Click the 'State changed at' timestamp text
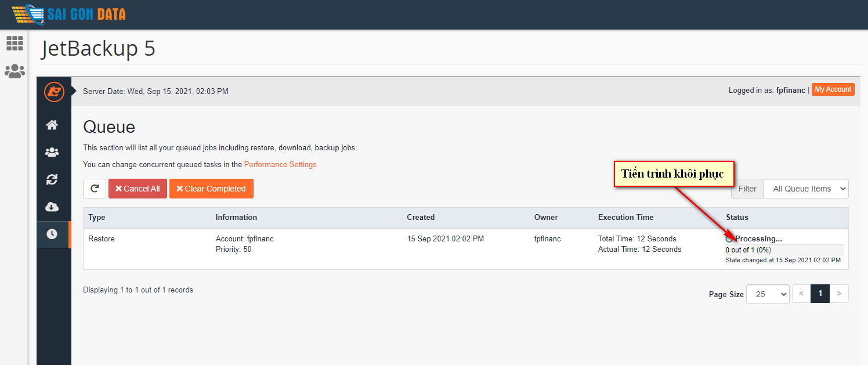Viewport: 868px width, 365px height. (783, 260)
